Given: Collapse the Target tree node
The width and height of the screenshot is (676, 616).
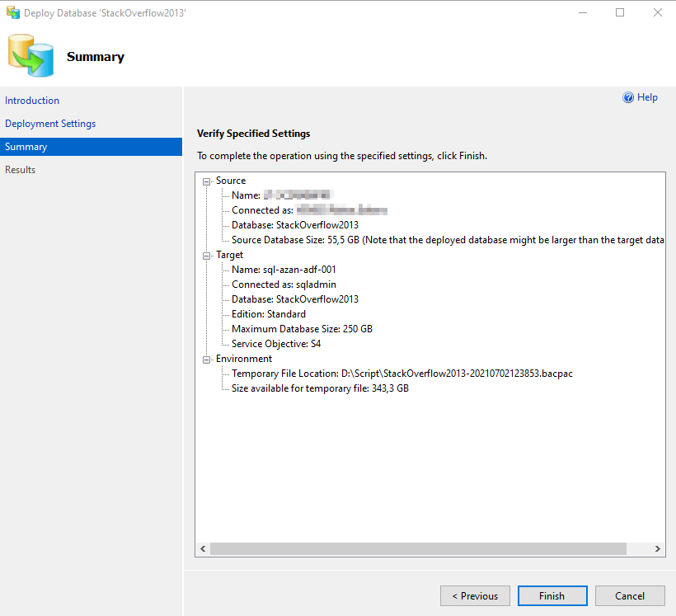Looking at the screenshot, I should [x=206, y=255].
